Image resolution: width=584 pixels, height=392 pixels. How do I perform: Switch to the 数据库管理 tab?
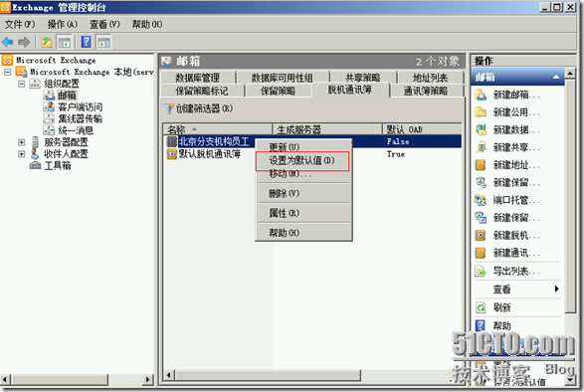point(198,78)
